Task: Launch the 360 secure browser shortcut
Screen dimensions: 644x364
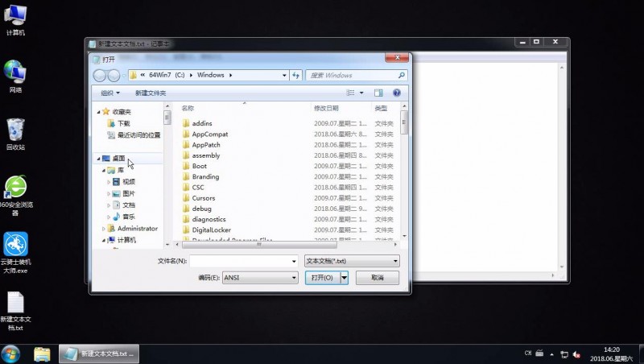Action: point(15,196)
